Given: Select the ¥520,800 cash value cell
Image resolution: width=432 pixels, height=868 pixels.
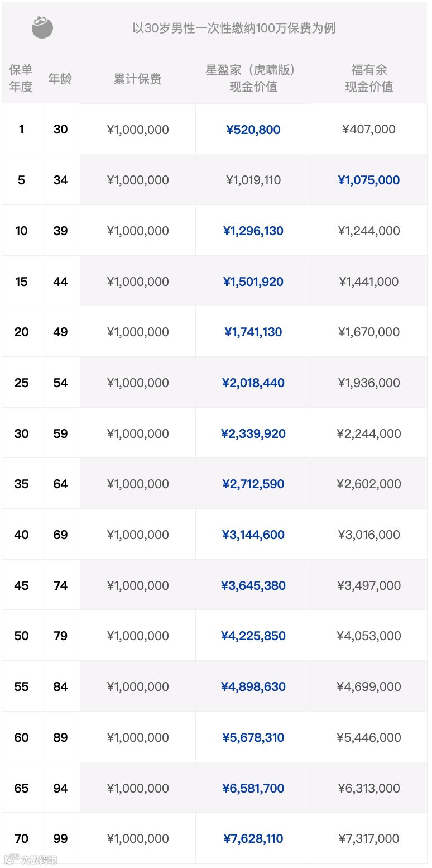Looking at the screenshot, I should point(253,130).
